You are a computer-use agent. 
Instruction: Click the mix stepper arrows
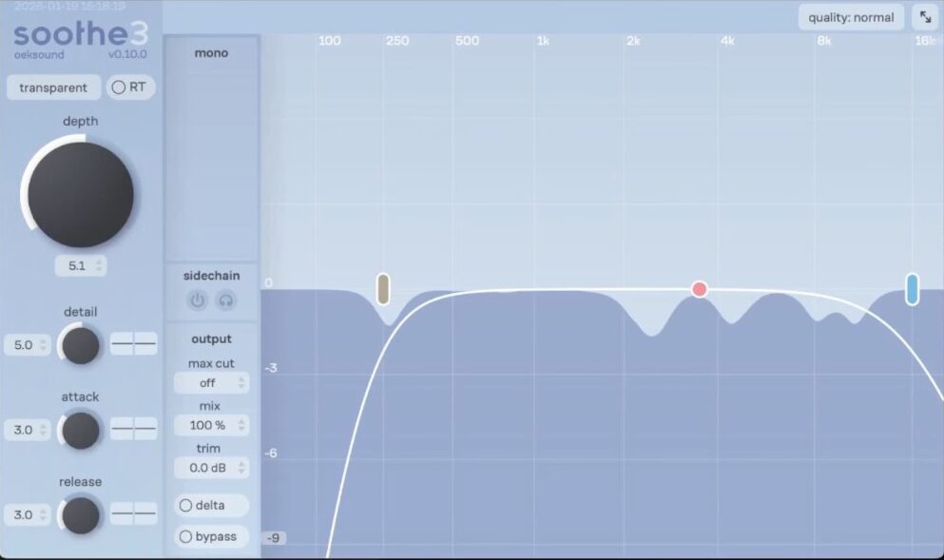click(x=241, y=425)
